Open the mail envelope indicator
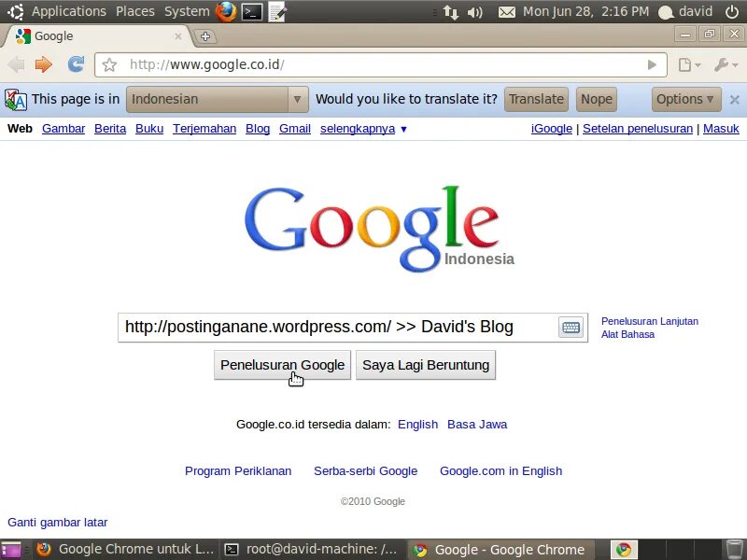Viewport: 747px width, 560px height. [506, 12]
